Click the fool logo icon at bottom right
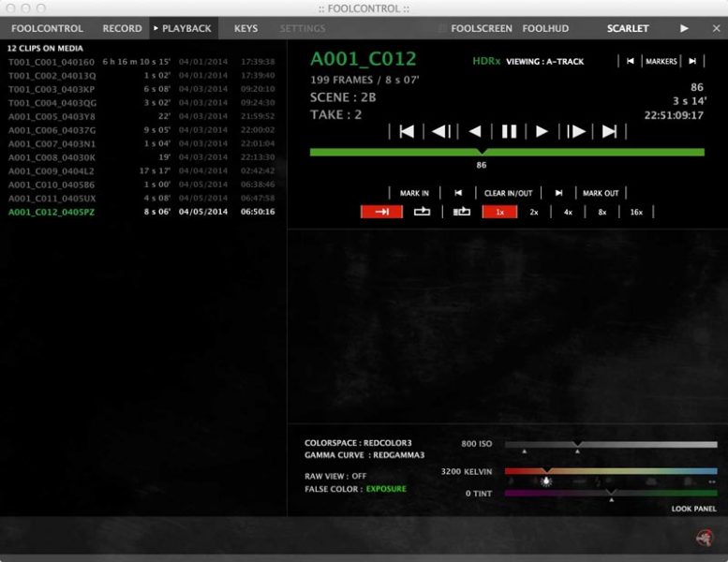This screenshot has width=728, height=562. [705, 538]
